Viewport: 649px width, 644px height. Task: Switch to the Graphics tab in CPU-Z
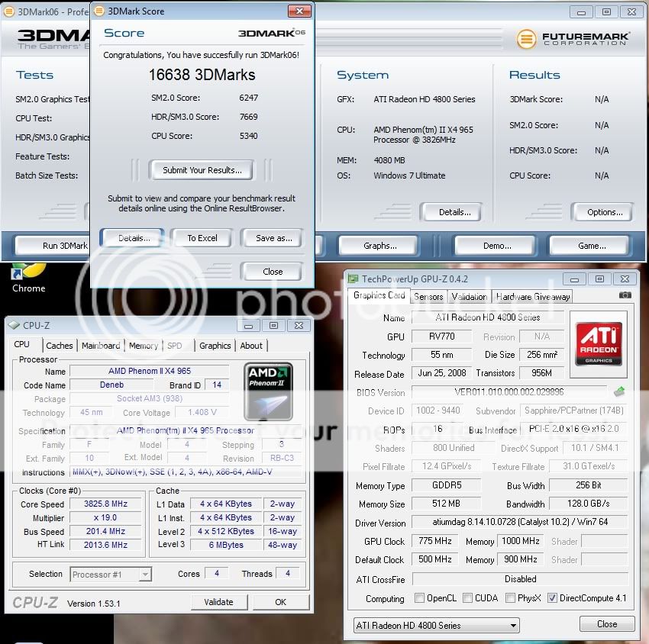tap(215, 346)
